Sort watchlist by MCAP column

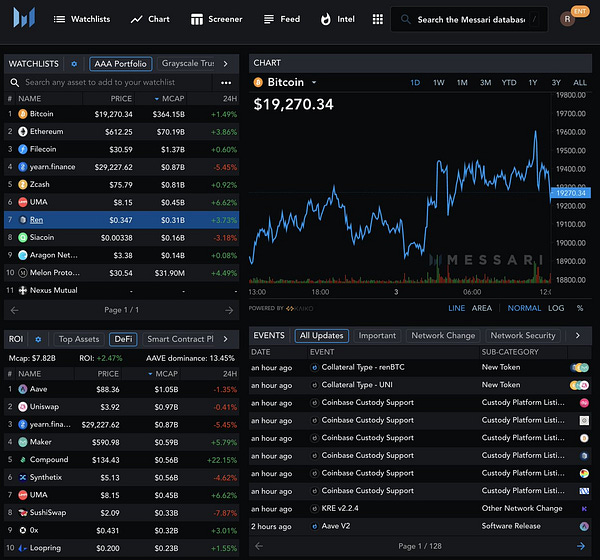(170, 99)
